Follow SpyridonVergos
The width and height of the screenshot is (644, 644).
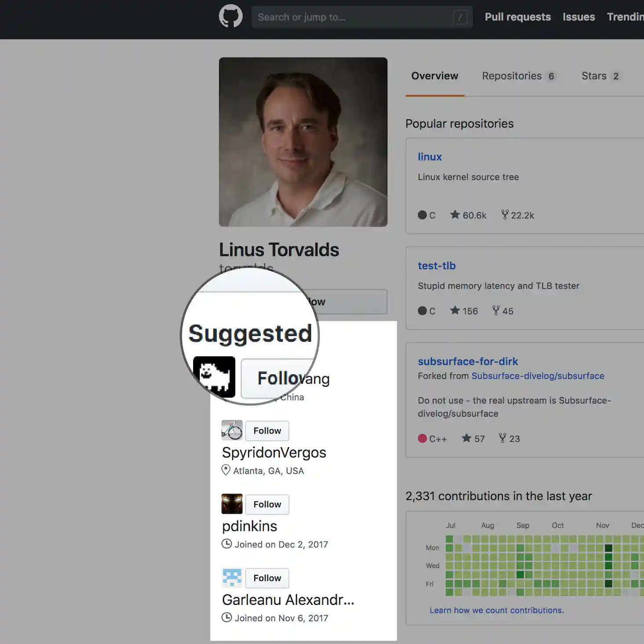coord(267,431)
